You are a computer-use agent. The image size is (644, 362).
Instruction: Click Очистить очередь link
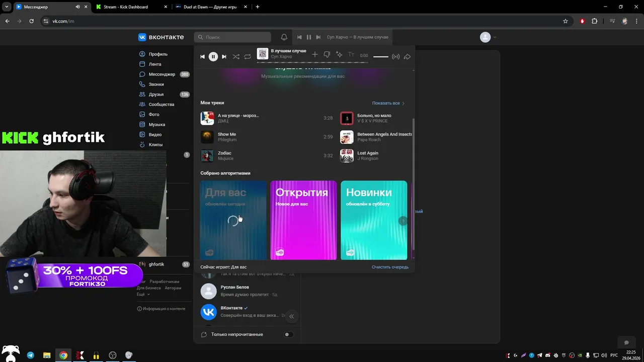click(390, 267)
